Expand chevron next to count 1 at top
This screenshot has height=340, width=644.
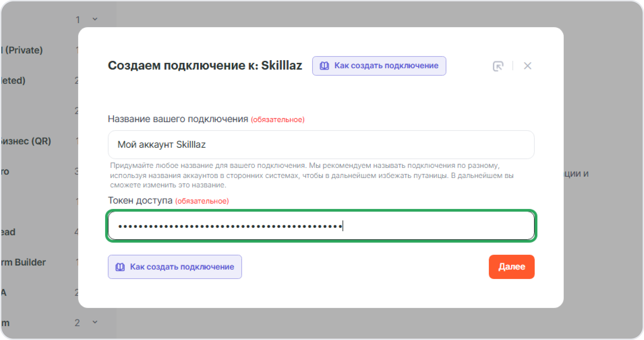pyautogui.click(x=95, y=19)
